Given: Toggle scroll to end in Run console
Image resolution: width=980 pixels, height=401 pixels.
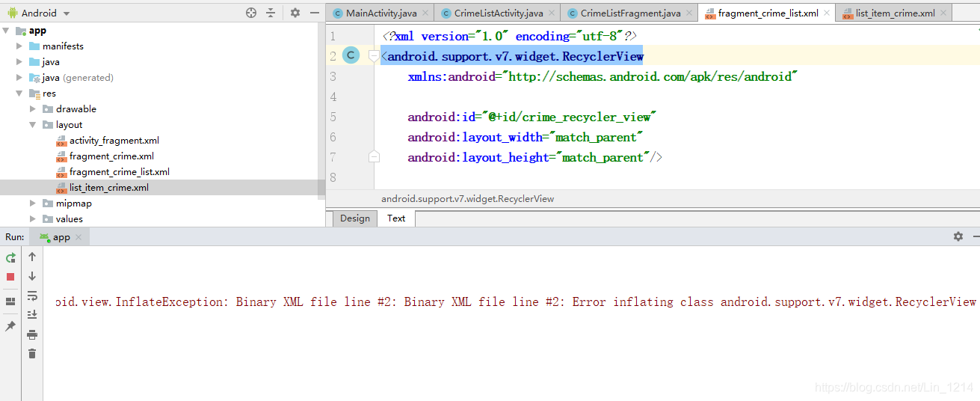Looking at the screenshot, I should [32, 315].
